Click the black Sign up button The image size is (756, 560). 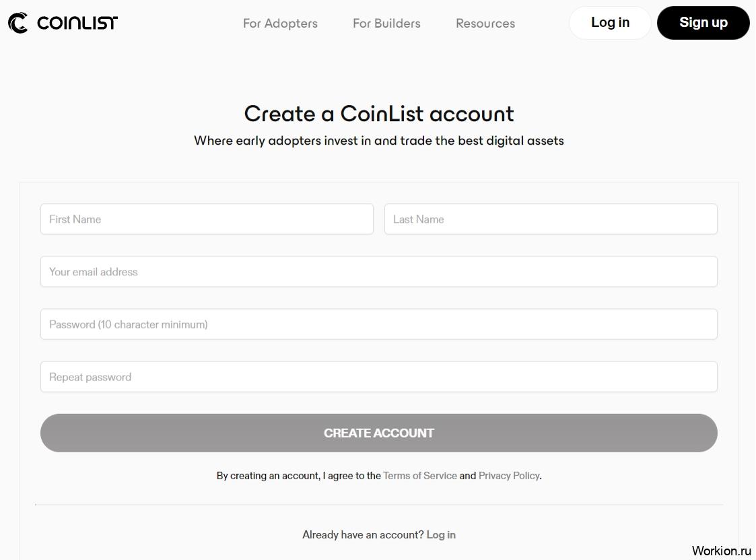[703, 23]
